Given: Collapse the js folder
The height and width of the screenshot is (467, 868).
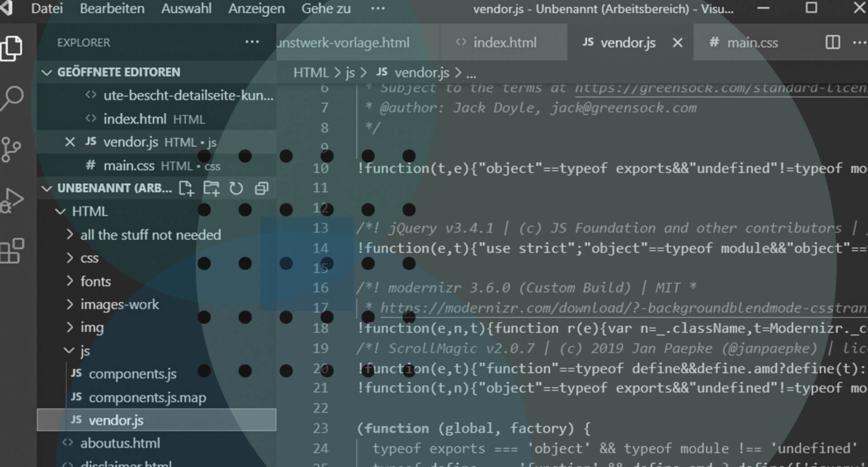Looking at the screenshot, I should 156,351.
